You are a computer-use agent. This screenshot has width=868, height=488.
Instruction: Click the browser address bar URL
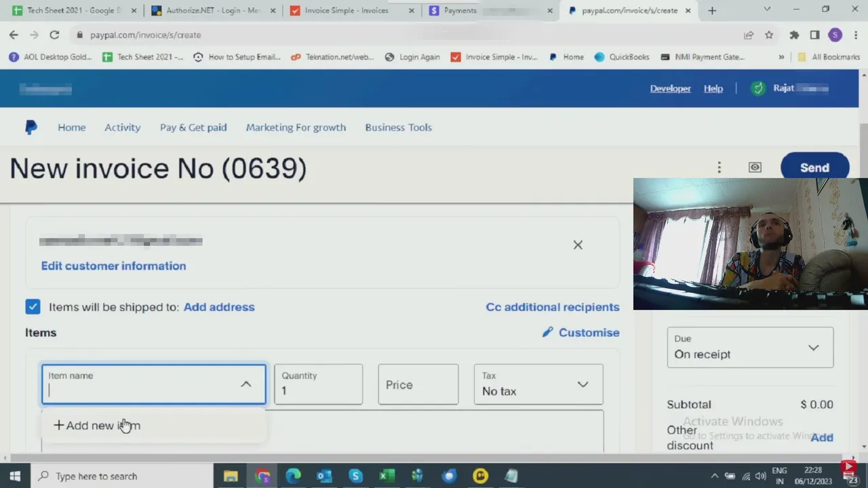coord(145,35)
